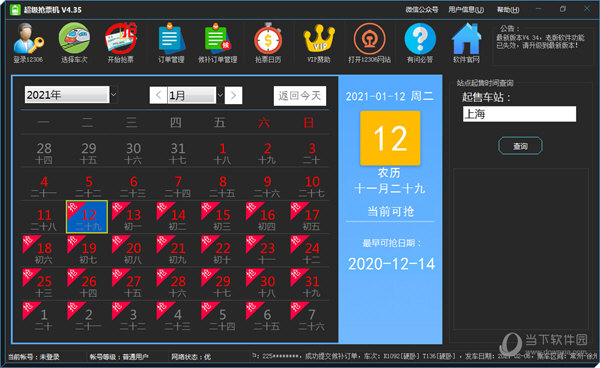Select January 29 十七

pos(222,284)
